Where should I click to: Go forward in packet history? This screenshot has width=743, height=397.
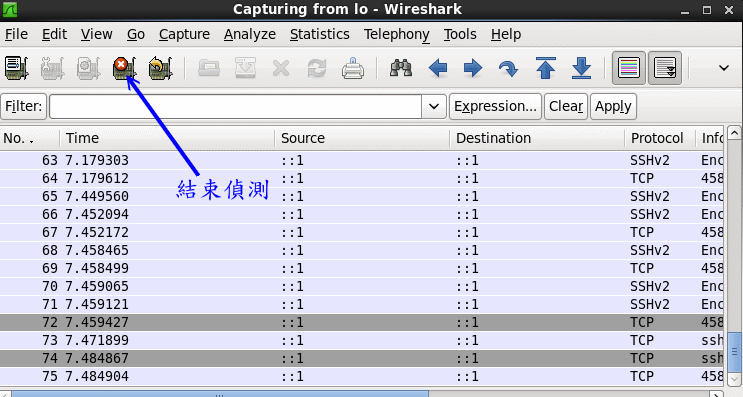click(x=472, y=68)
